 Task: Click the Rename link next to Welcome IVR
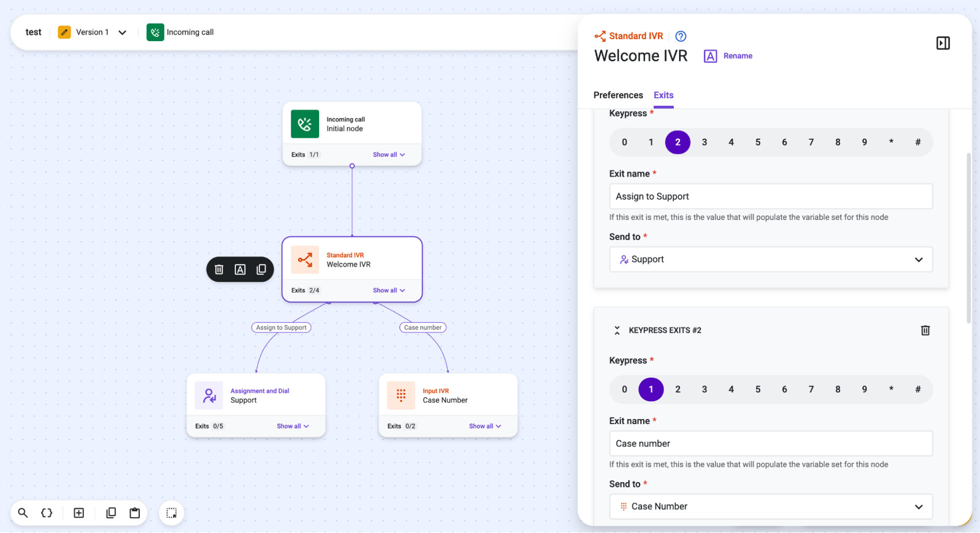(x=738, y=56)
